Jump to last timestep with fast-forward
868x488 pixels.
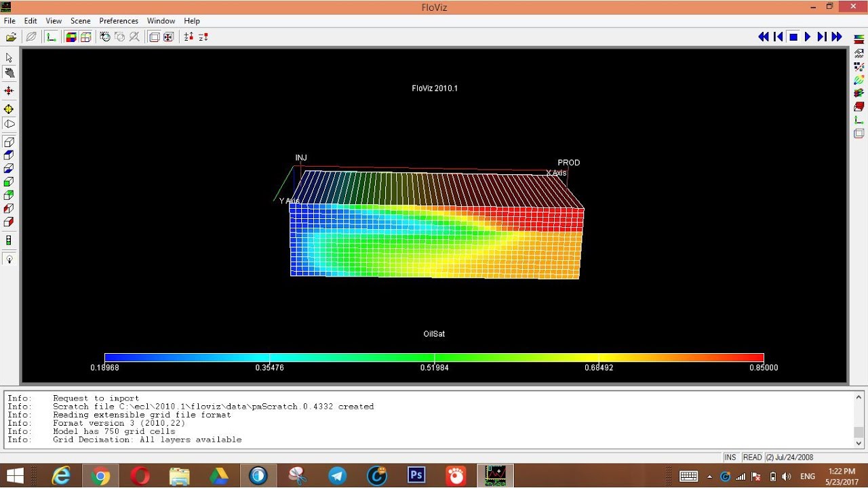pos(837,37)
